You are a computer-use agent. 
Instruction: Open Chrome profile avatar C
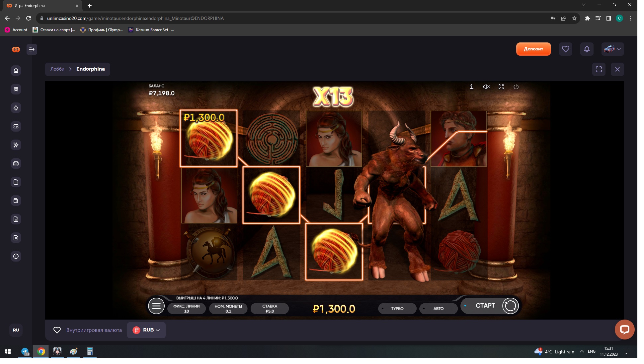pos(619,18)
